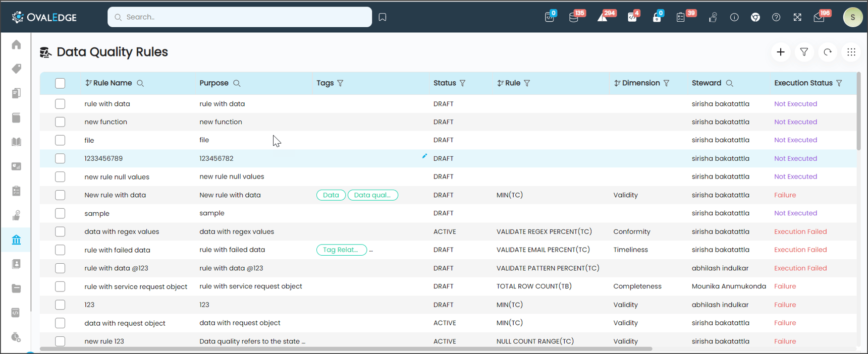Open the search icon in Rule Name column
Viewport: 868px width, 354px height.
click(140, 83)
